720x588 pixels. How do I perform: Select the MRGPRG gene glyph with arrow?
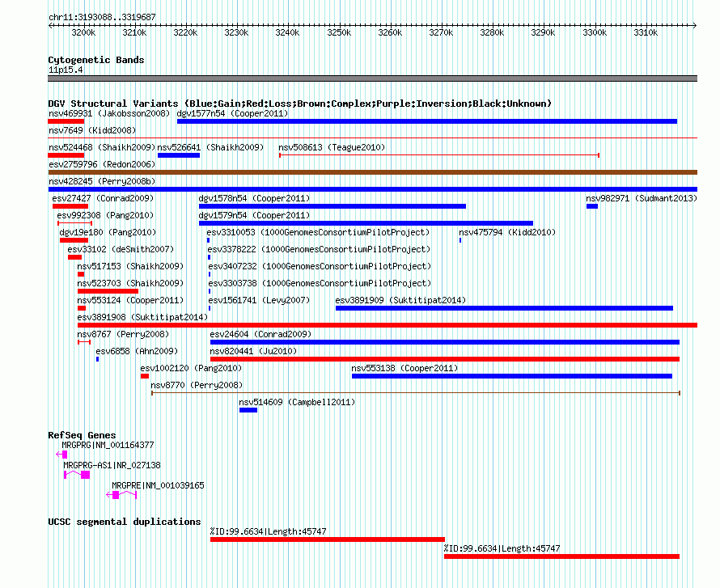point(61,455)
